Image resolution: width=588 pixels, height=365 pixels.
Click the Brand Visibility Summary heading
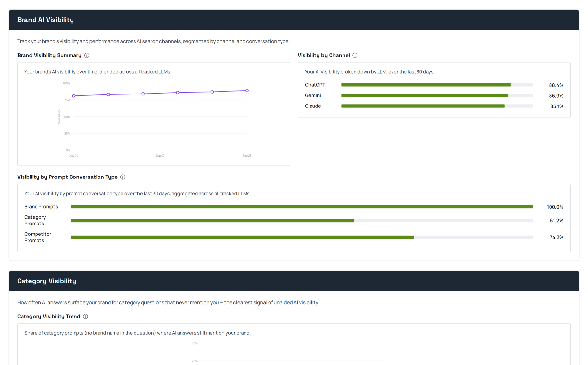(49, 55)
